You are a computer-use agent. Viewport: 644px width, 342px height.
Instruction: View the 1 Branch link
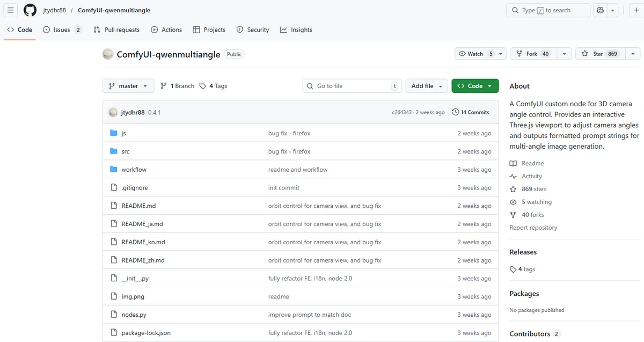pyautogui.click(x=177, y=86)
